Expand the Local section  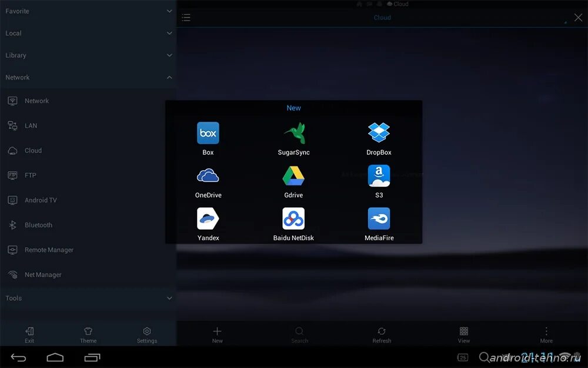pos(88,33)
